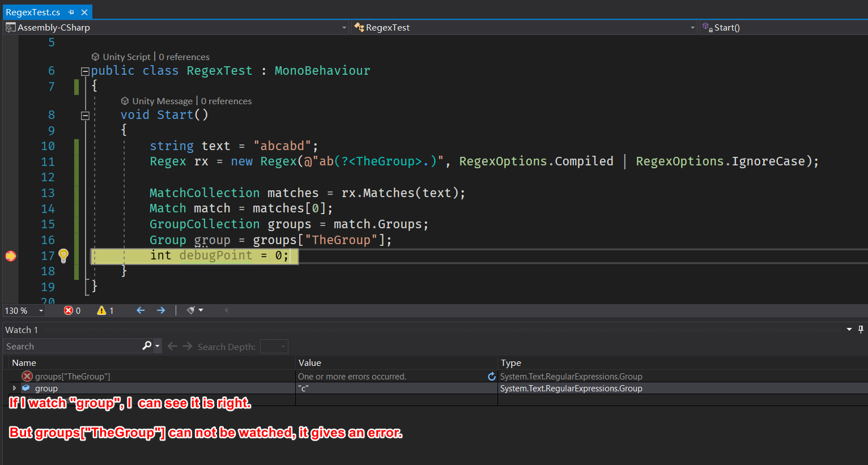Click the error icon beside groups["TheGroup"]

click(27, 376)
